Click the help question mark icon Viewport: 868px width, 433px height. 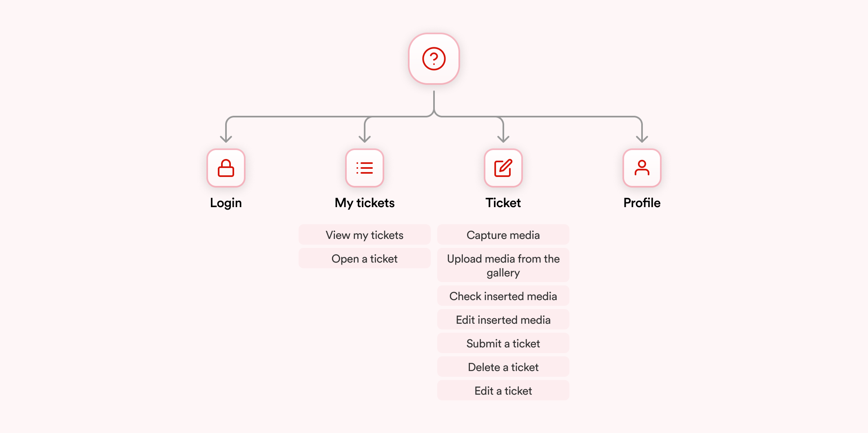coord(434,59)
